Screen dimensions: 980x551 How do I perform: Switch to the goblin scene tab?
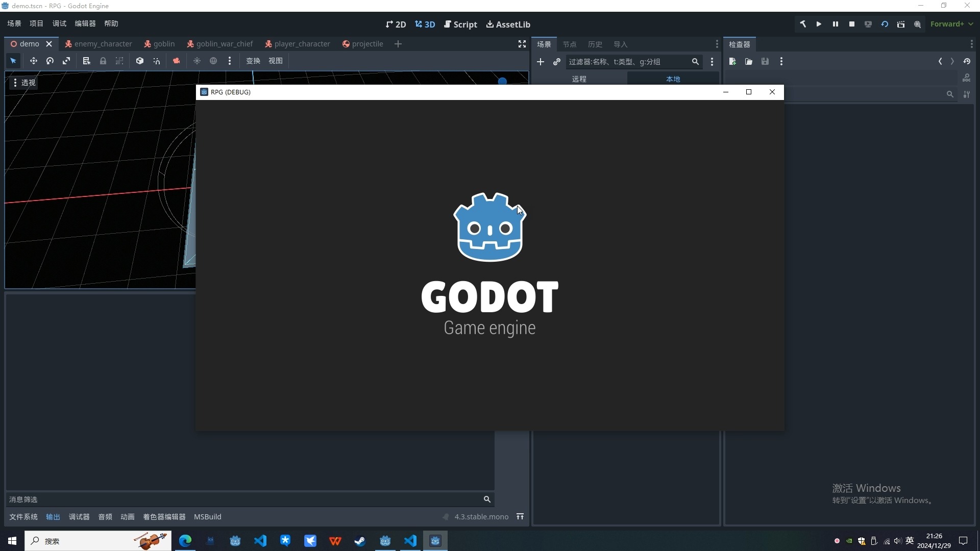click(x=159, y=44)
